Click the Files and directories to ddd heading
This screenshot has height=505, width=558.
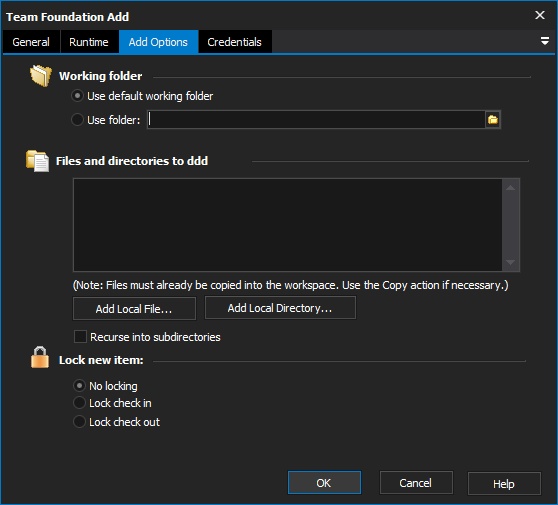[132, 161]
